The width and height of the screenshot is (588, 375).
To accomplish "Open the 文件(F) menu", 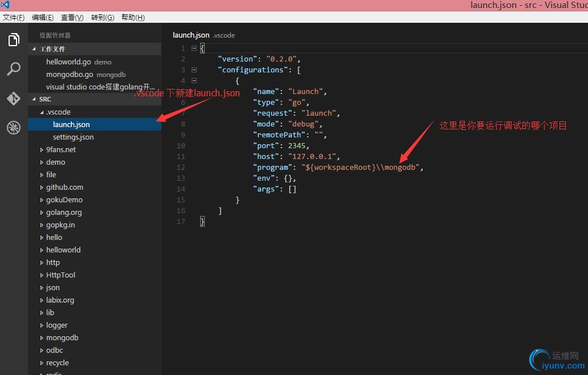I will [14, 18].
